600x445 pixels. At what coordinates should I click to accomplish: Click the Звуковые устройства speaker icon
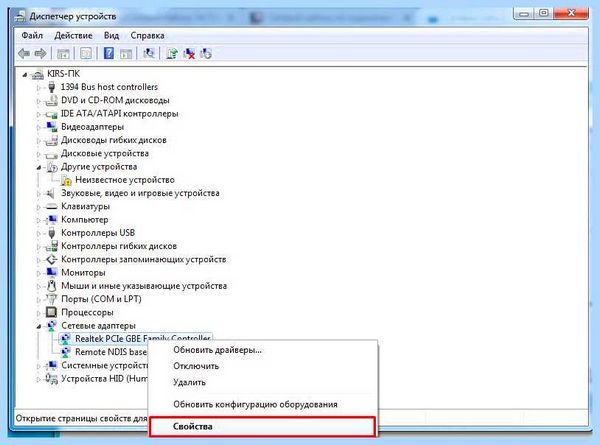tap(50, 193)
